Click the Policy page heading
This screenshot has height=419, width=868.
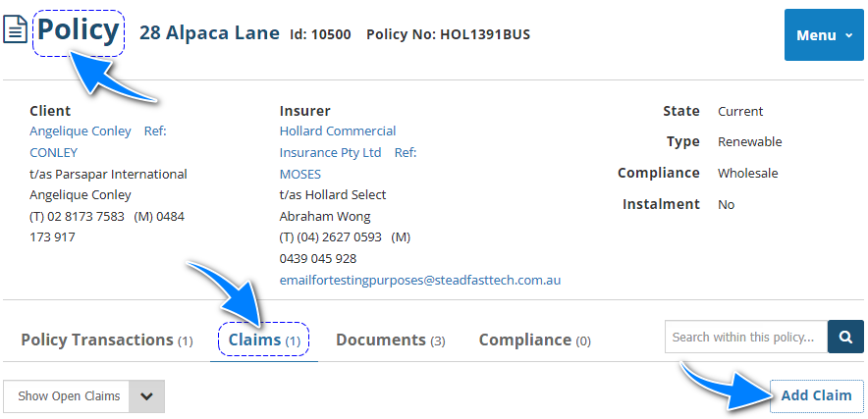79,31
